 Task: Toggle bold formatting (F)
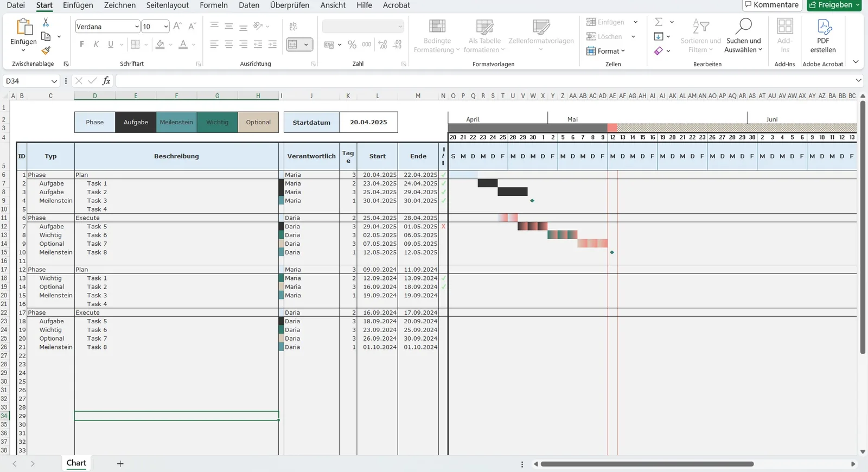82,44
